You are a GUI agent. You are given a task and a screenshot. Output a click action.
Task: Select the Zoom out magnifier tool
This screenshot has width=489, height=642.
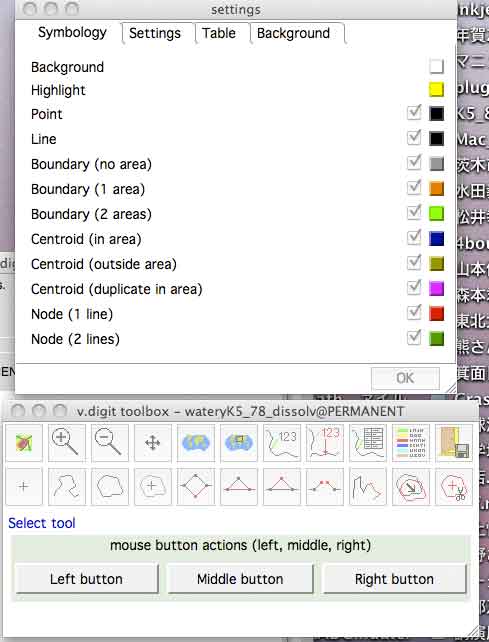pyautogui.click(x=110, y=443)
